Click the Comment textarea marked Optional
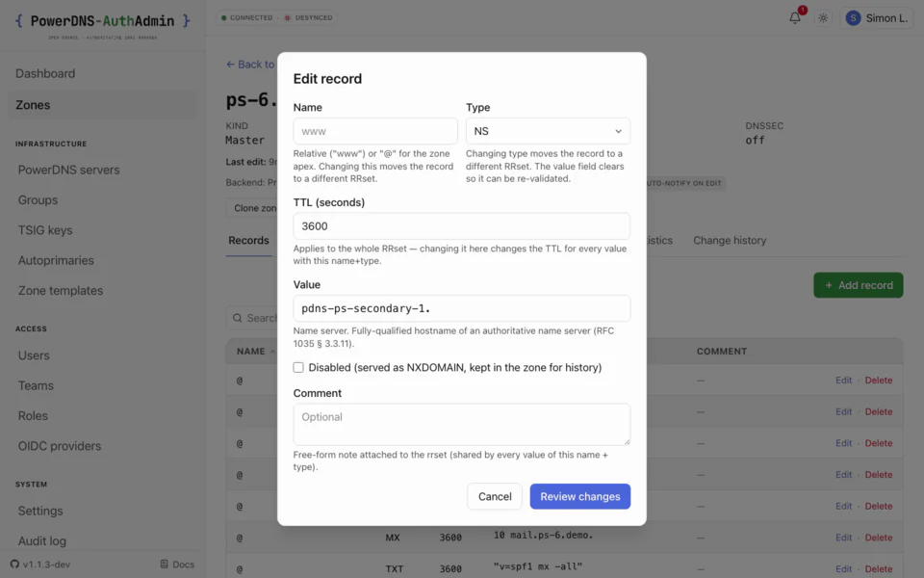The height and width of the screenshot is (578, 924). tap(461, 424)
